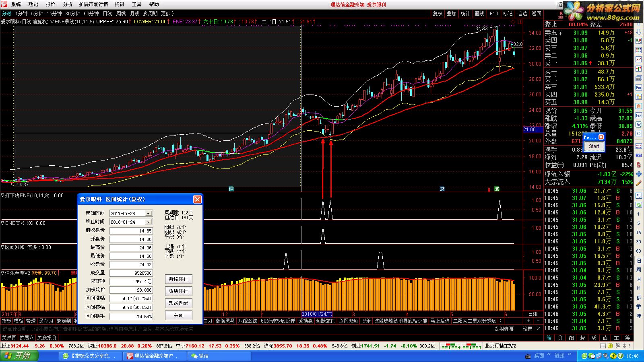This screenshot has width=644, height=362.
Task: Open bullet comment 设置 settings
Action: tap(528, 329)
